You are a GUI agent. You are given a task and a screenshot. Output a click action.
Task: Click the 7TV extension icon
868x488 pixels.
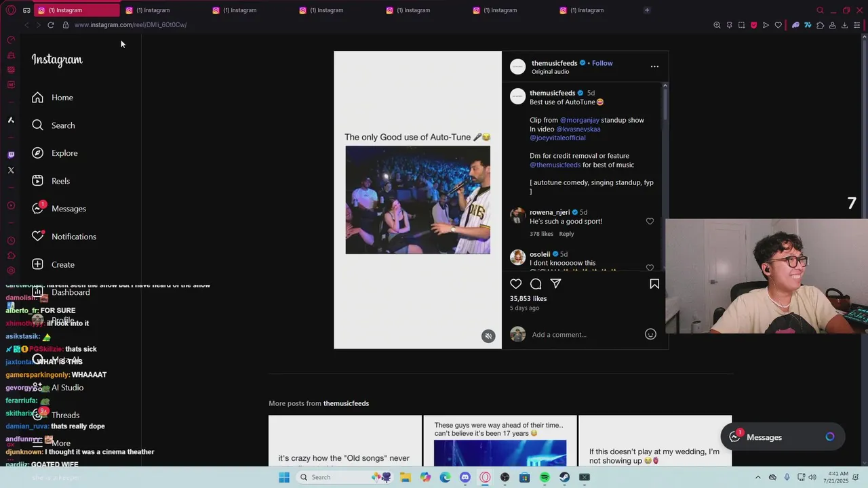click(x=808, y=25)
